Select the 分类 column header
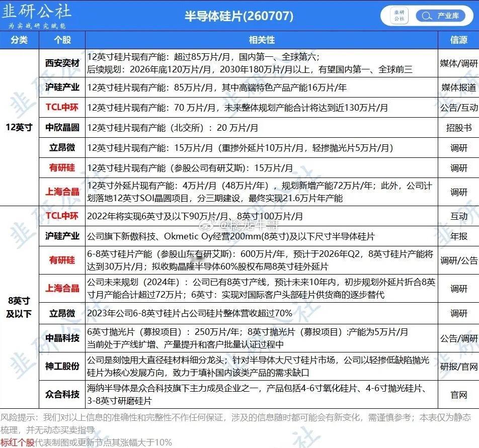The image size is (479, 448). pyautogui.click(x=19, y=40)
